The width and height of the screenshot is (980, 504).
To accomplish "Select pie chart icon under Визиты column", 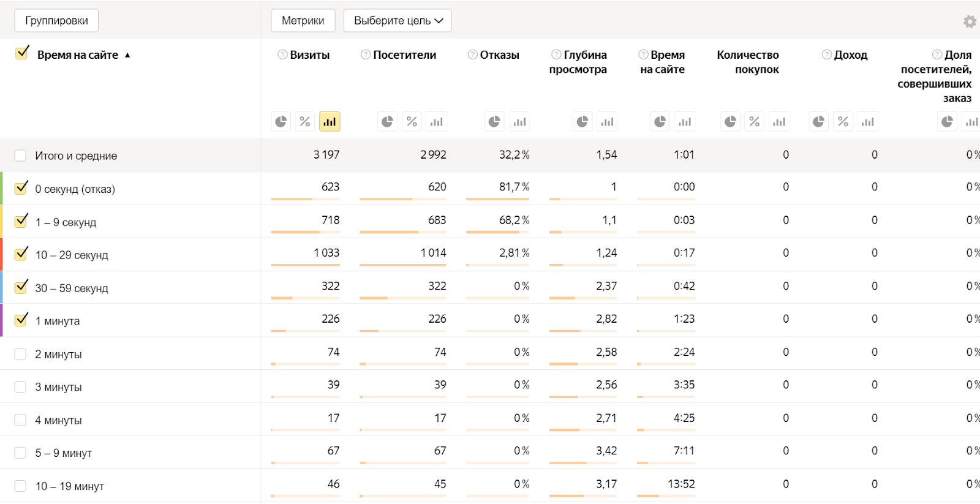I will coord(281,122).
